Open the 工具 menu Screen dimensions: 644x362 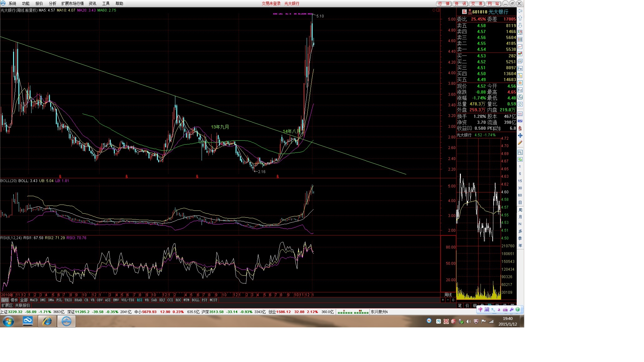point(106,3)
